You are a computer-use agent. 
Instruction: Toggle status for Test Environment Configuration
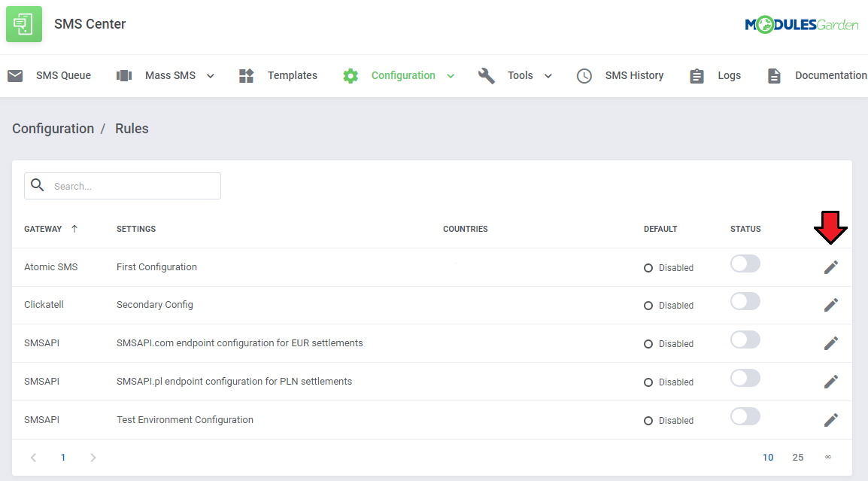coord(745,416)
